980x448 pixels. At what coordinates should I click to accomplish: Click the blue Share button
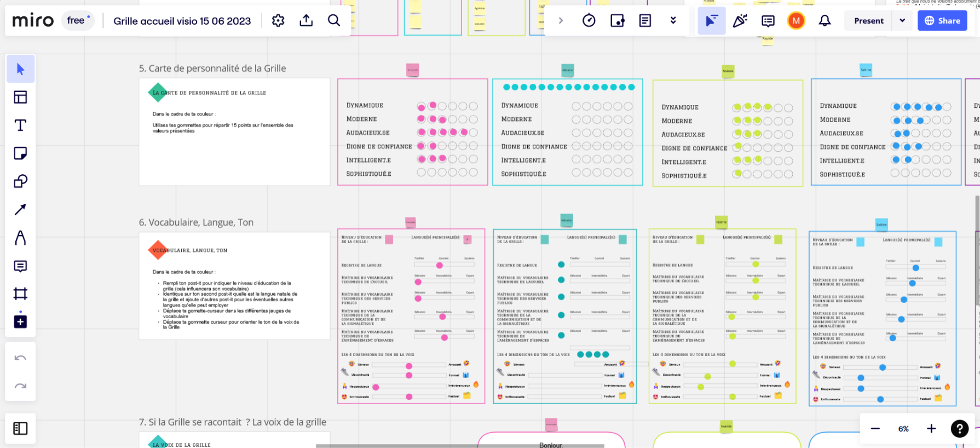click(x=942, y=21)
